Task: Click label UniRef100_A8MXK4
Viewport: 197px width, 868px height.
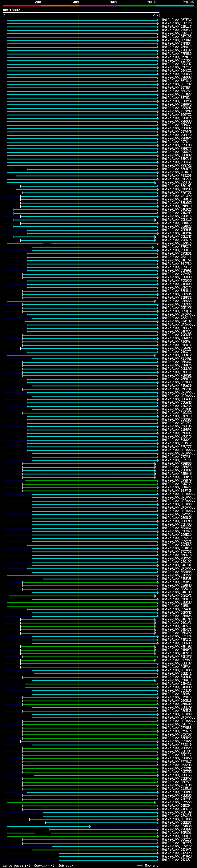Action: pyautogui.click(x=176, y=558)
